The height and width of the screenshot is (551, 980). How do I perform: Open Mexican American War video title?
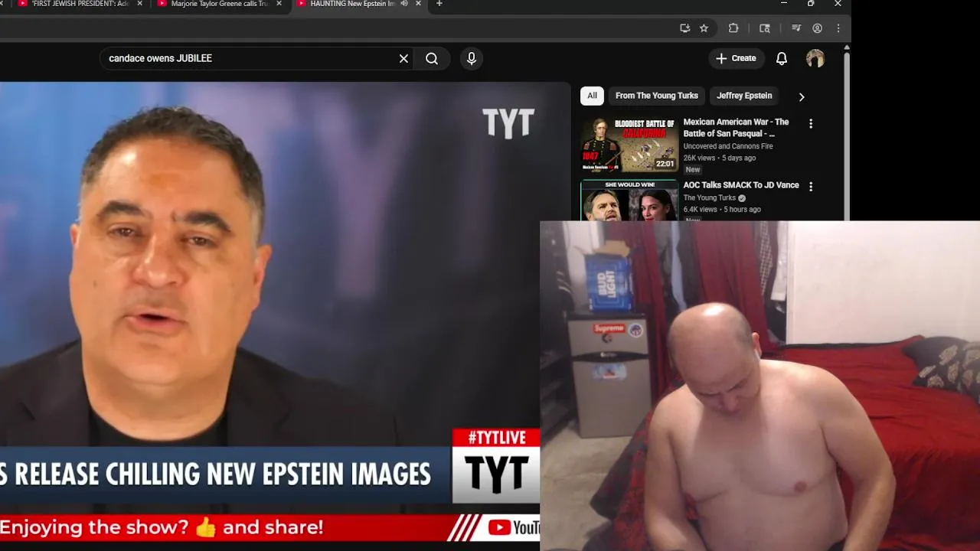(736, 128)
